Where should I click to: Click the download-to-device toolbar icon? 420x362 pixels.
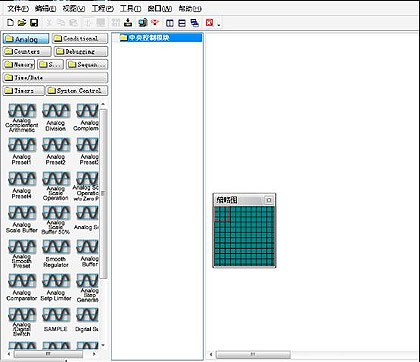coord(128,23)
